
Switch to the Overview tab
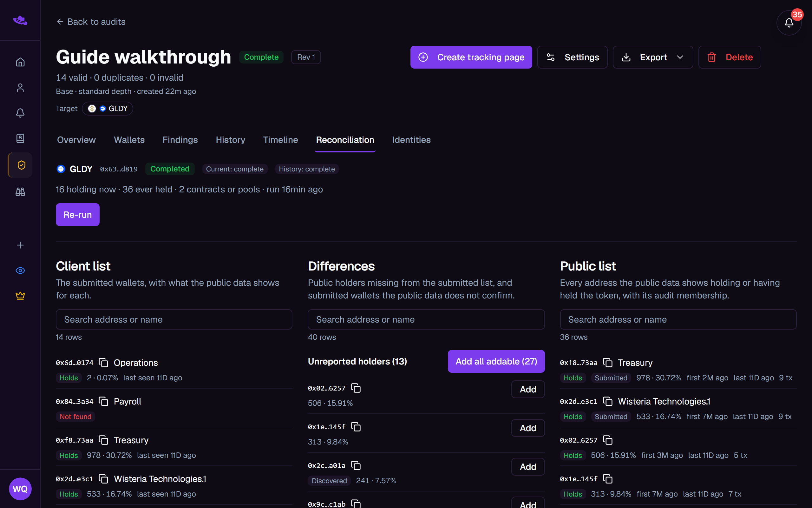(76, 140)
